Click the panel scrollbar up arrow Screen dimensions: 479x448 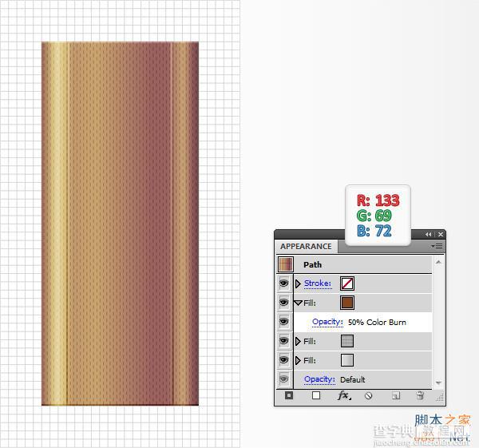pos(438,262)
